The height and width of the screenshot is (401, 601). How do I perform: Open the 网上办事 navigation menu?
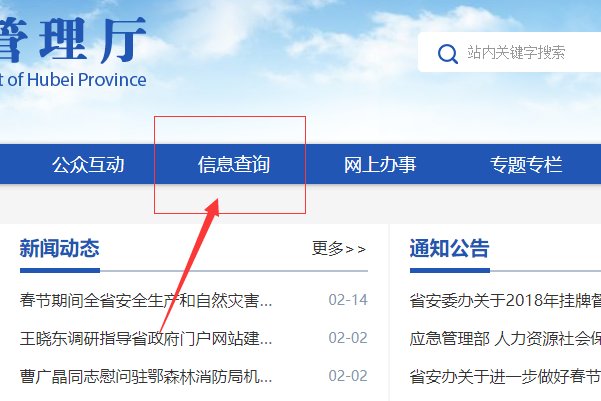[379, 164]
